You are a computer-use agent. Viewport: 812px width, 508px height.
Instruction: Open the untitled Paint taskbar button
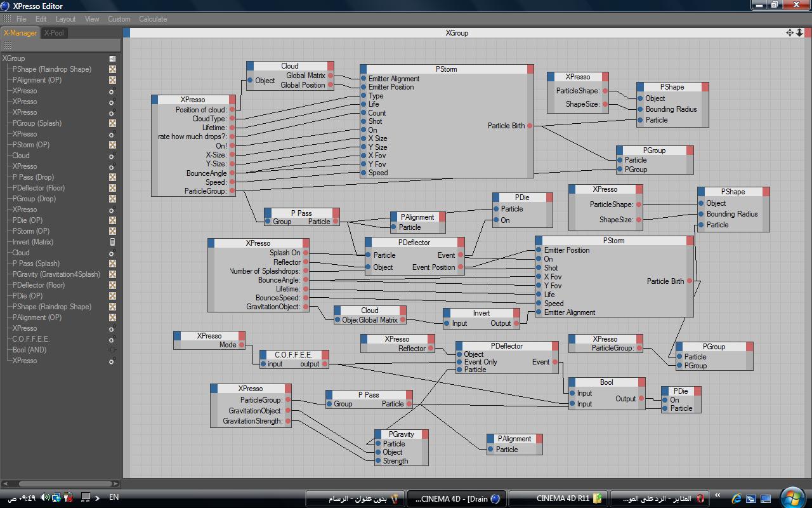355,498
